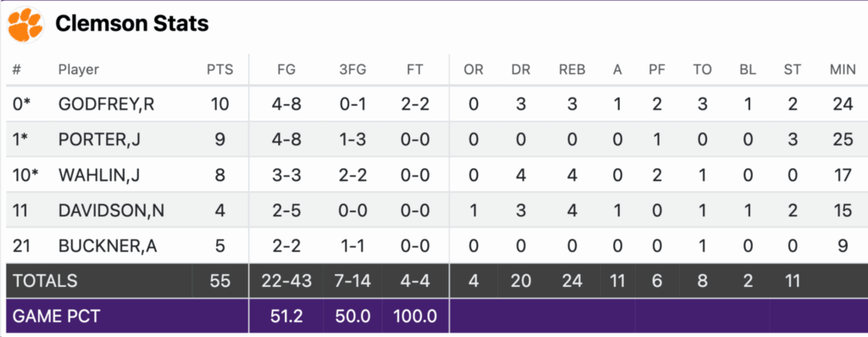The width and height of the screenshot is (868, 337).
Task: Sort by the FG column header
Action: (x=287, y=70)
